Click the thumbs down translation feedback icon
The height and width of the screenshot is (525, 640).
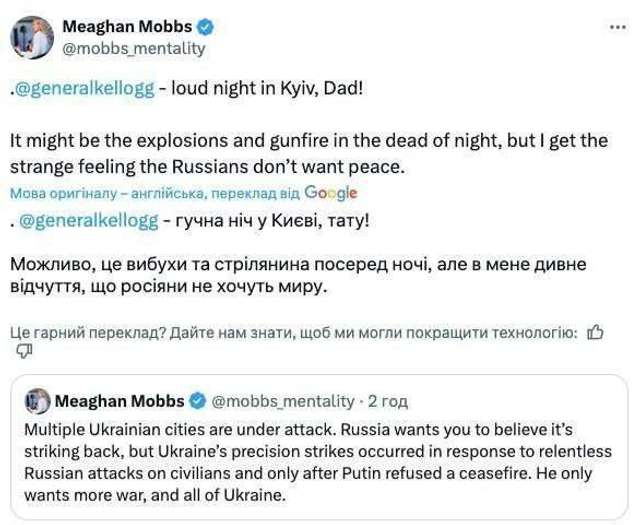point(22,353)
